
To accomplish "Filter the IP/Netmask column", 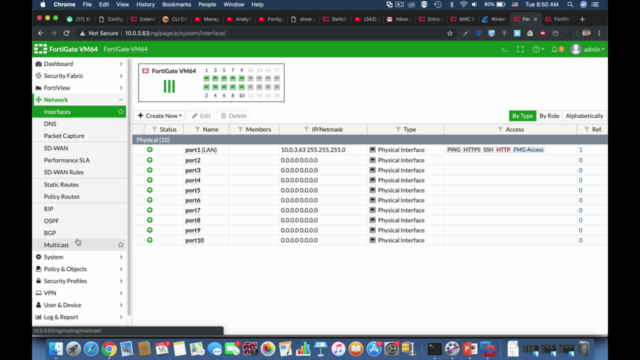I will click(307, 129).
